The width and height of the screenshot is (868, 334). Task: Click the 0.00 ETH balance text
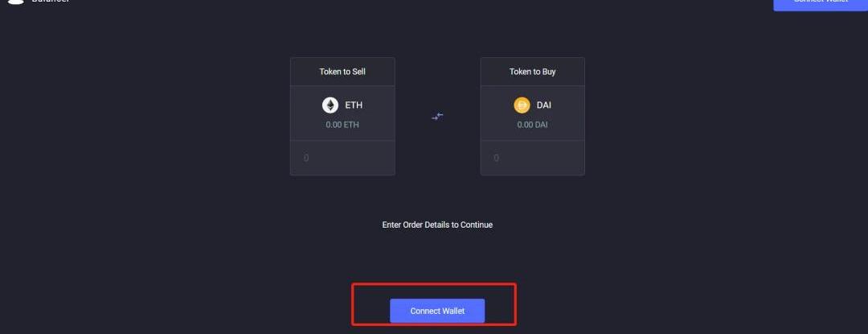342,126
